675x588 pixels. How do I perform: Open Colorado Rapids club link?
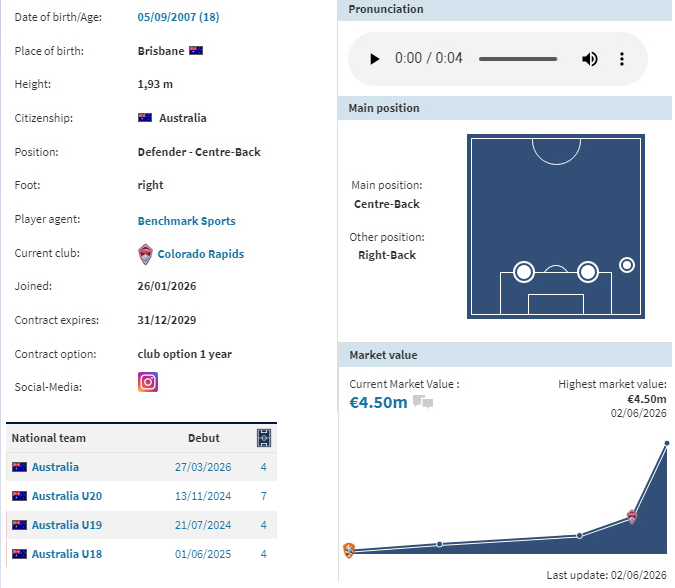[x=201, y=254]
